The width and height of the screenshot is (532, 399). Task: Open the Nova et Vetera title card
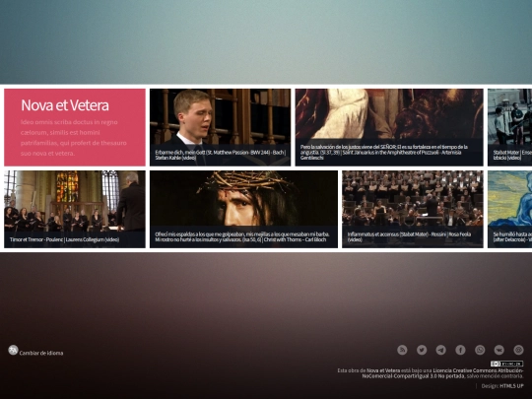pyautogui.click(x=75, y=127)
